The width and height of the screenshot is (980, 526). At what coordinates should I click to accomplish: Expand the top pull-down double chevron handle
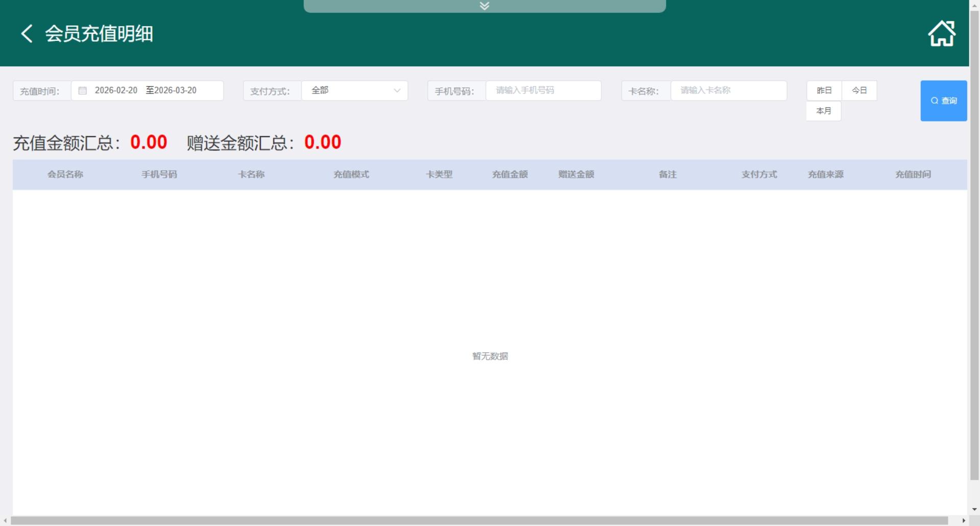[484, 6]
